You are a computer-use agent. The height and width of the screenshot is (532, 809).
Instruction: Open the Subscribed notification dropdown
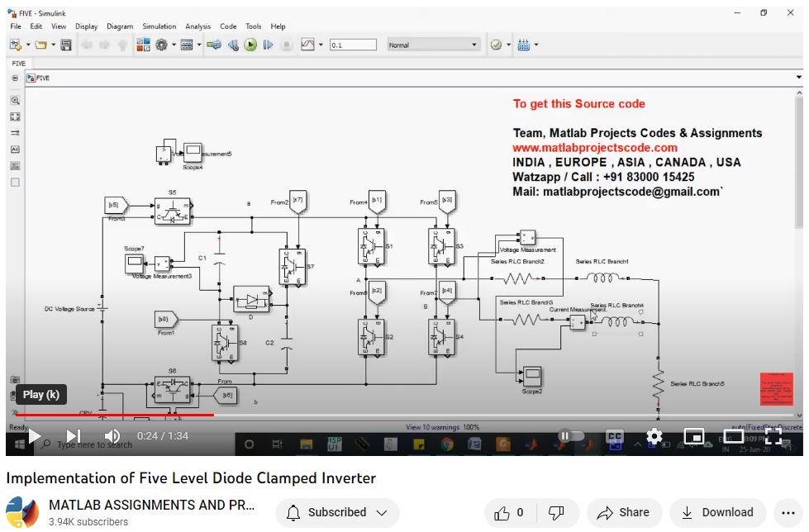pos(336,512)
